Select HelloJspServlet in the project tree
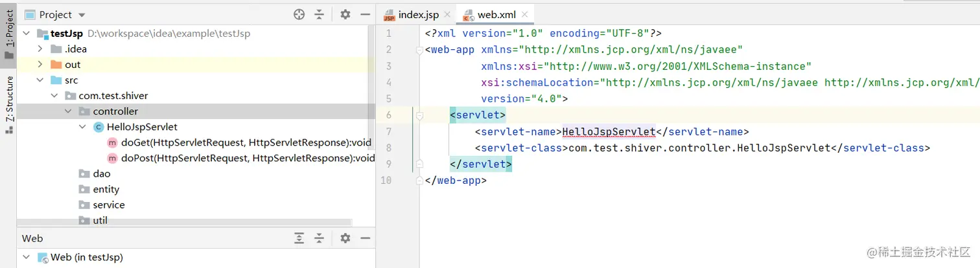 (142, 127)
